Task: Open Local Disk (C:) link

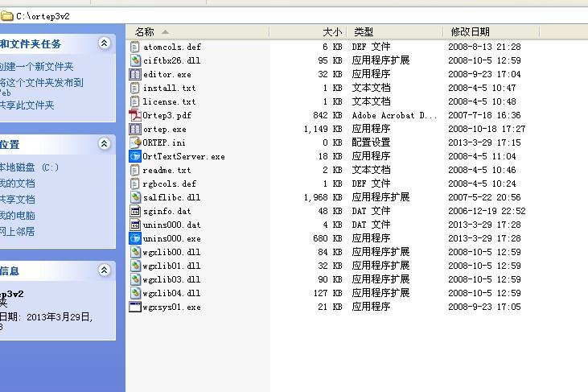Action: [29, 167]
